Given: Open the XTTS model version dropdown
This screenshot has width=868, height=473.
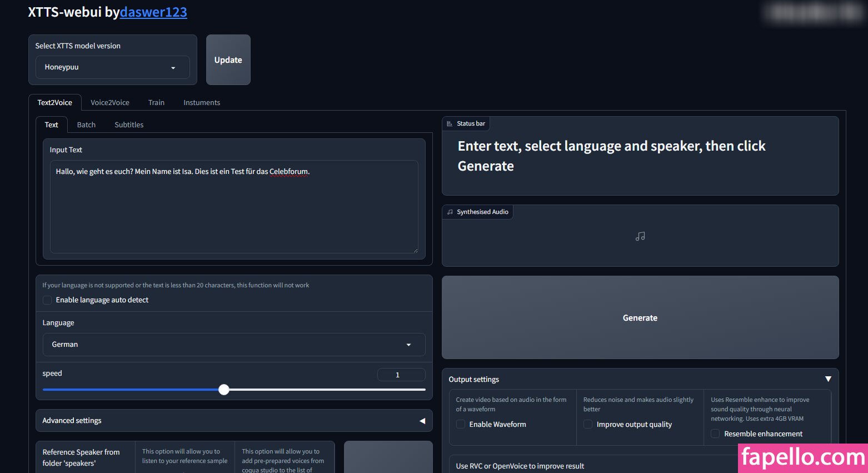Looking at the screenshot, I should point(112,67).
